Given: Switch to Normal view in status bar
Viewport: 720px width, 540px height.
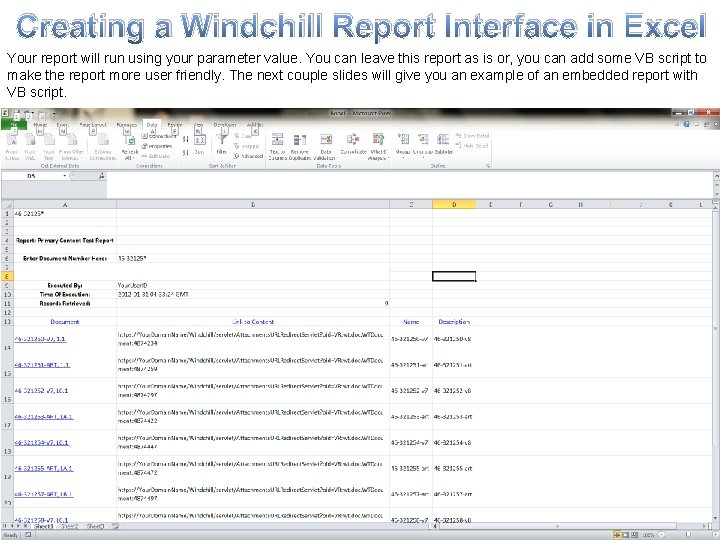Looking at the screenshot, I should click(617, 535).
